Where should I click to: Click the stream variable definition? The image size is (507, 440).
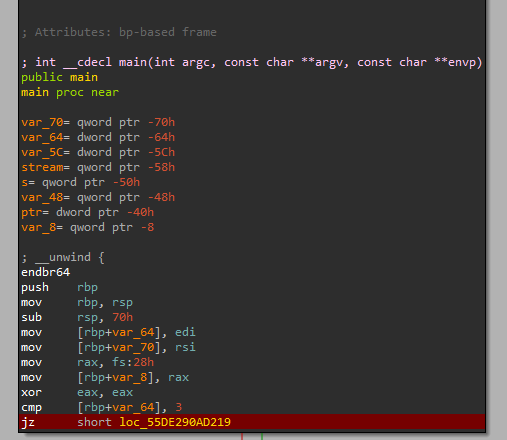point(98,167)
